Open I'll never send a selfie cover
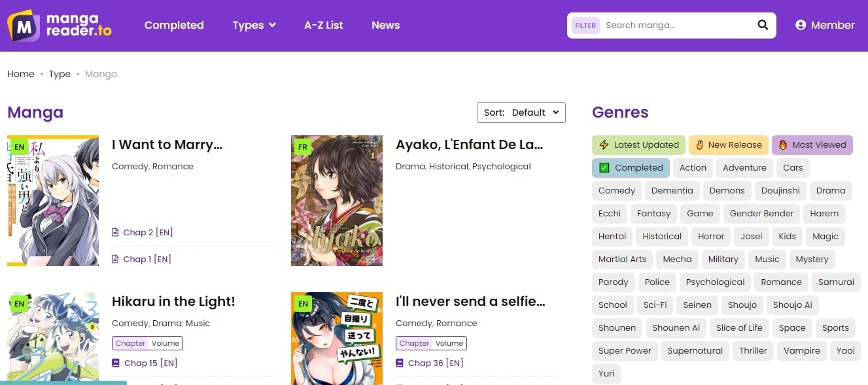 click(x=337, y=339)
